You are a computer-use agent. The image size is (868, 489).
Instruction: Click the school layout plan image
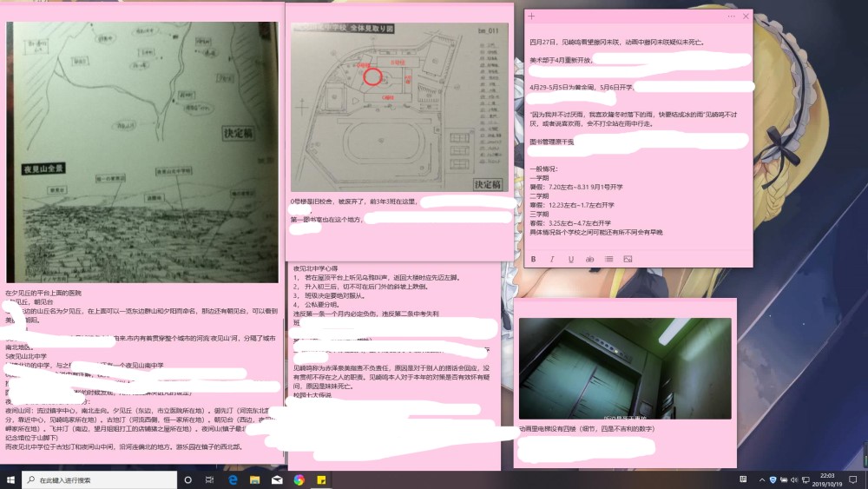399,108
